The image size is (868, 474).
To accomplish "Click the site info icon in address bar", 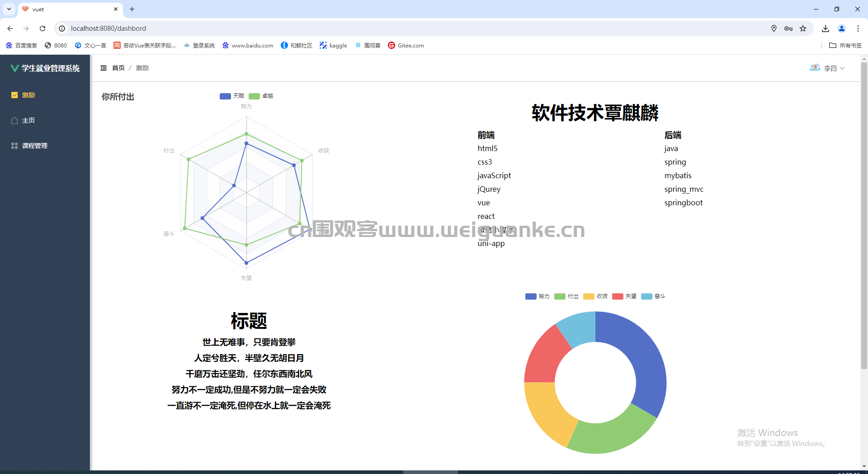I will [62, 28].
